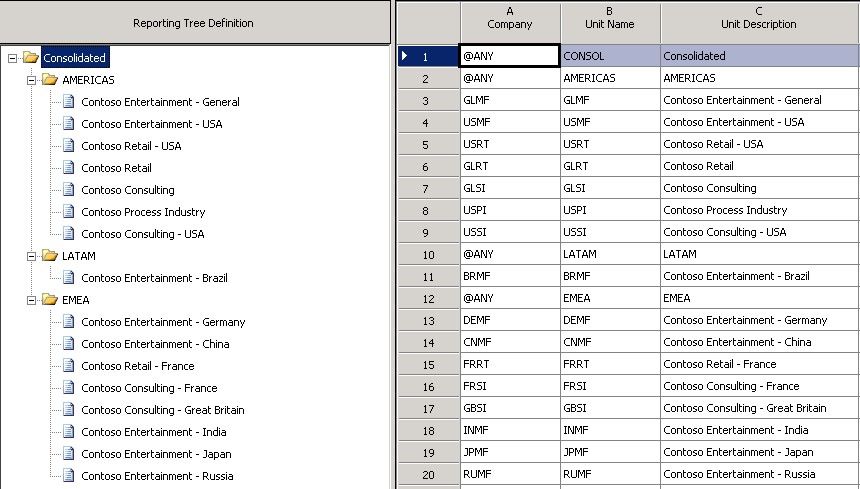Viewport: 860px width, 489px height.
Task: Collapse the AMERICAS folder node
Action: (x=31, y=80)
